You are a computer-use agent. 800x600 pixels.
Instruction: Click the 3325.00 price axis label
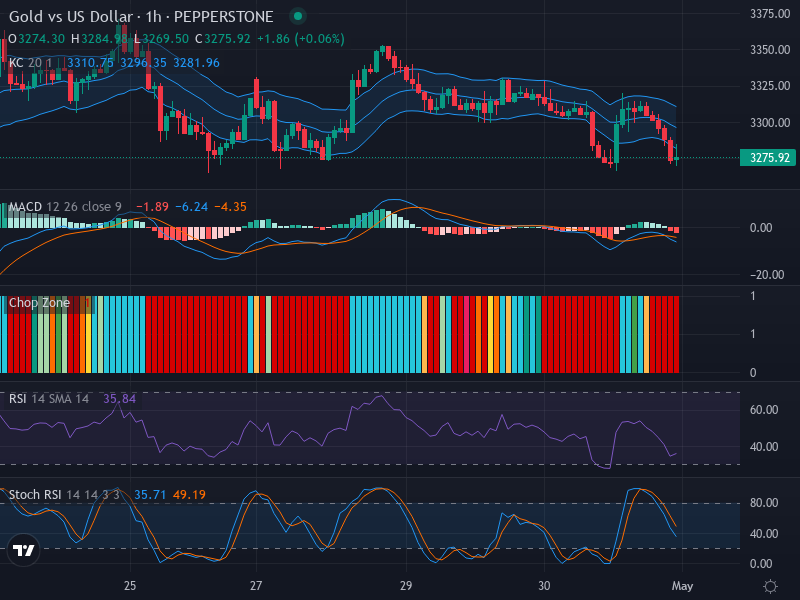tap(770, 86)
